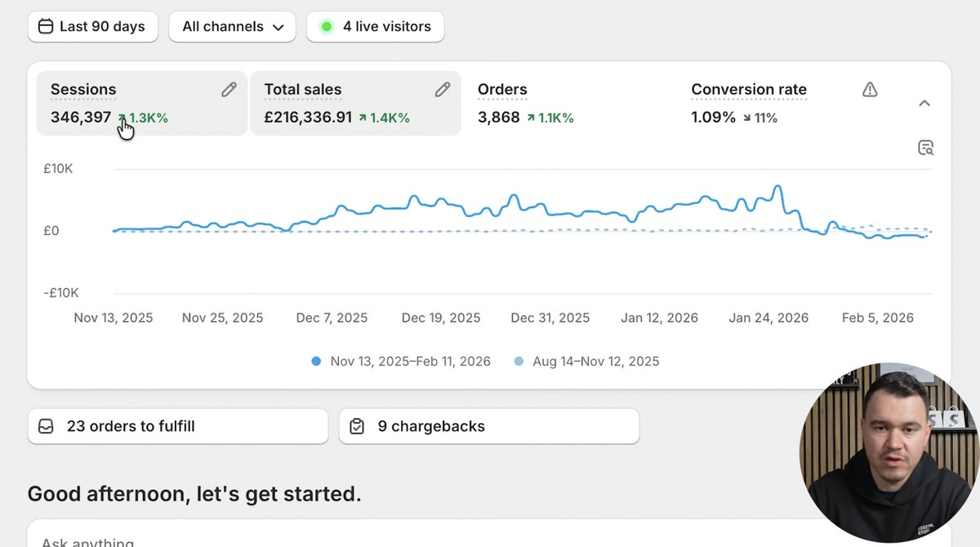
Task: Open the All channels dropdown
Action: (x=233, y=27)
